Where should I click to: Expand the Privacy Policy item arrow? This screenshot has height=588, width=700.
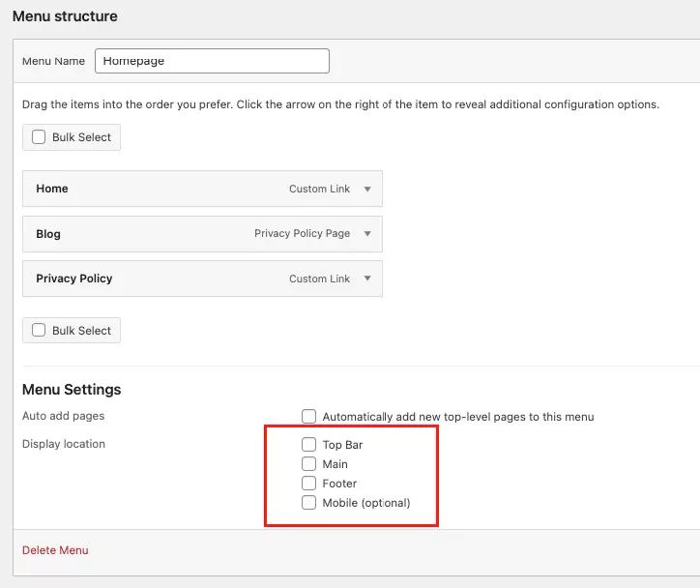(367, 279)
